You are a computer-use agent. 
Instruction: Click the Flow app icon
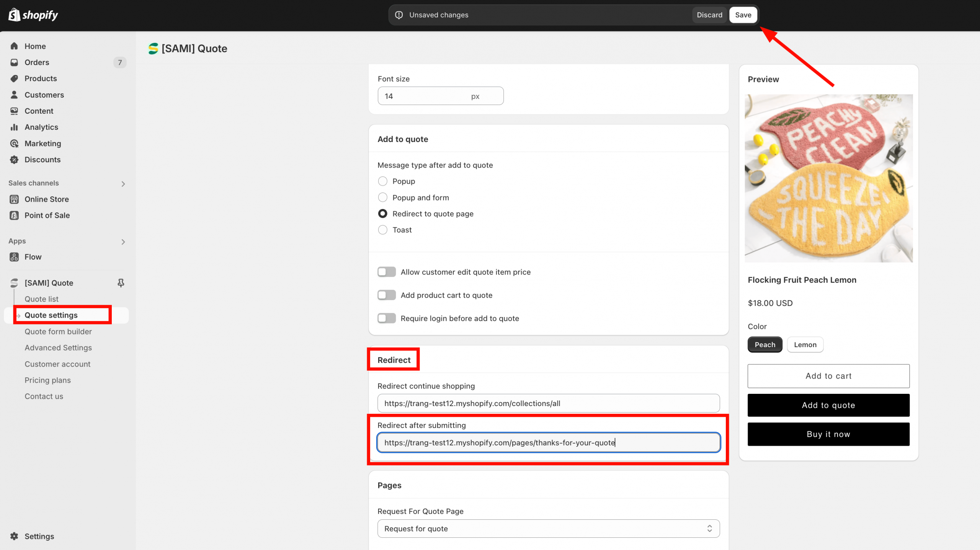pyautogui.click(x=14, y=257)
